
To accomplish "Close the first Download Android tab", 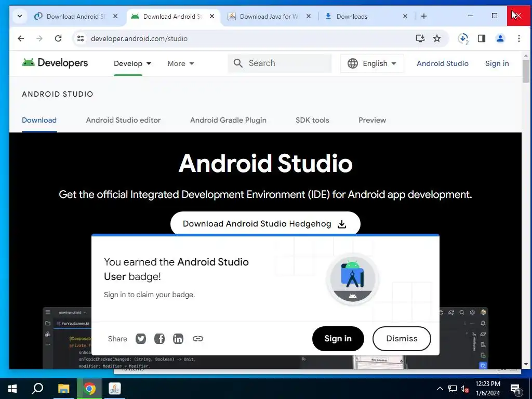I will point(115,16).
